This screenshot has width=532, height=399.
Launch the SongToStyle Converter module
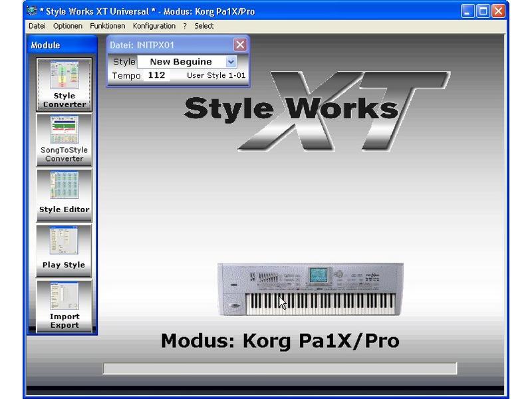(x=65, y=139)
